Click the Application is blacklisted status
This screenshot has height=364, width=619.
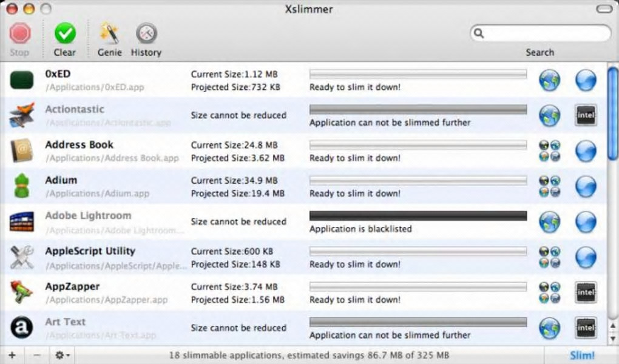360,229
